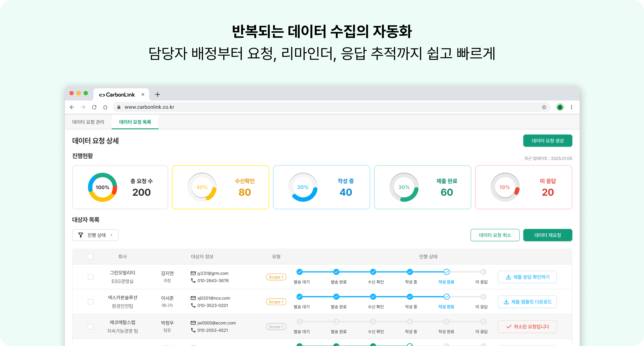
Task: Bookmark page with star icon
Action: point(544,107)
